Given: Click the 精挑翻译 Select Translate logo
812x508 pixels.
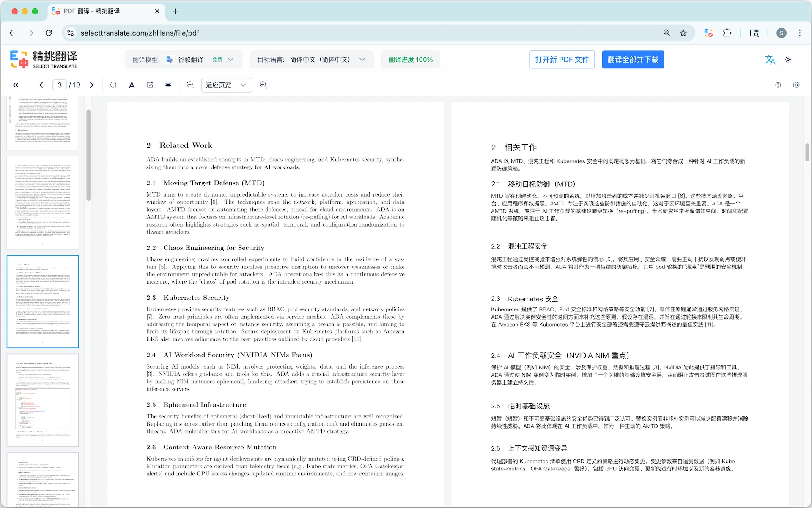Looking at the screenshot, I should coord(44,60).
